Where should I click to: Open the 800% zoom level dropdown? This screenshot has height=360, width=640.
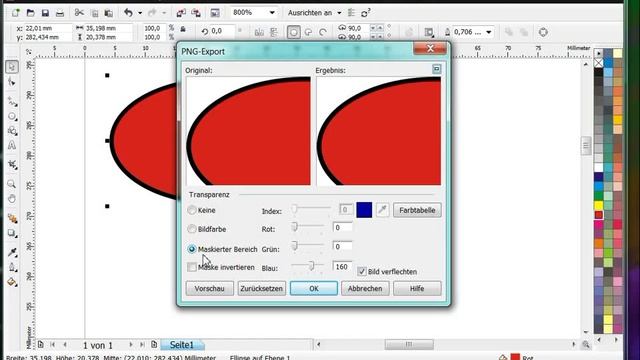[x=272, y=13]
